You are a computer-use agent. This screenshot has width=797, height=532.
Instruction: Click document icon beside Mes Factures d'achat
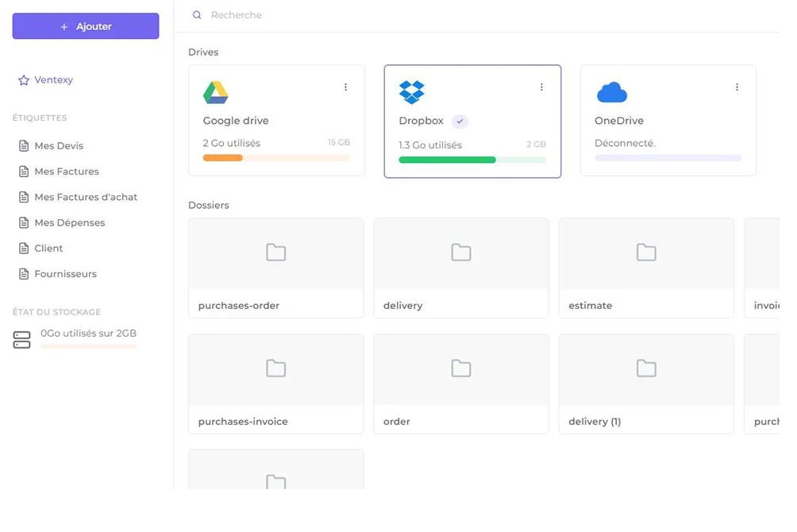coord(23,197)
